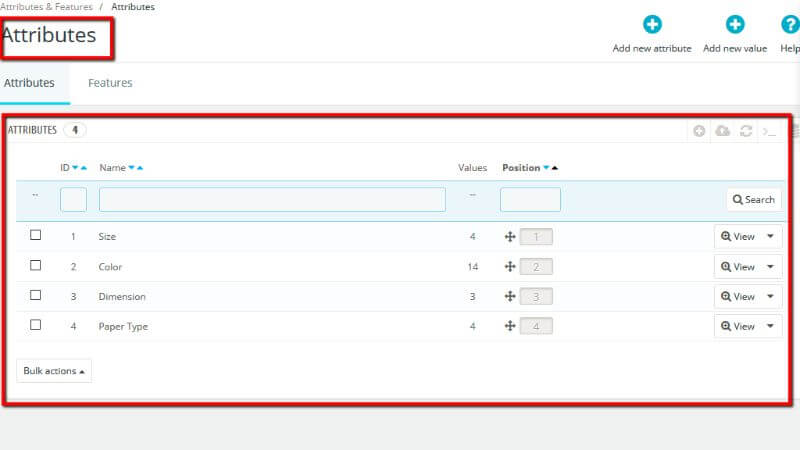
Task: Sort Name column descending arrow
Action: [x=131, y=168]
